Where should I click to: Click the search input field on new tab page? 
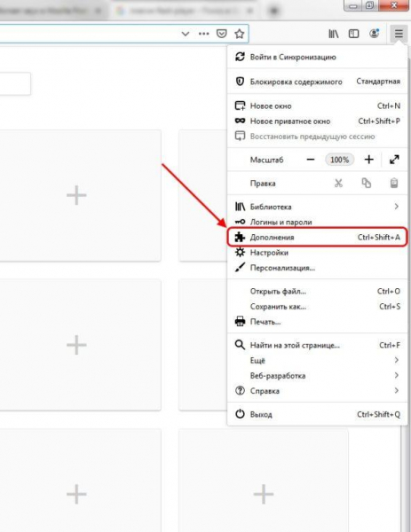(x=14, y=83)
